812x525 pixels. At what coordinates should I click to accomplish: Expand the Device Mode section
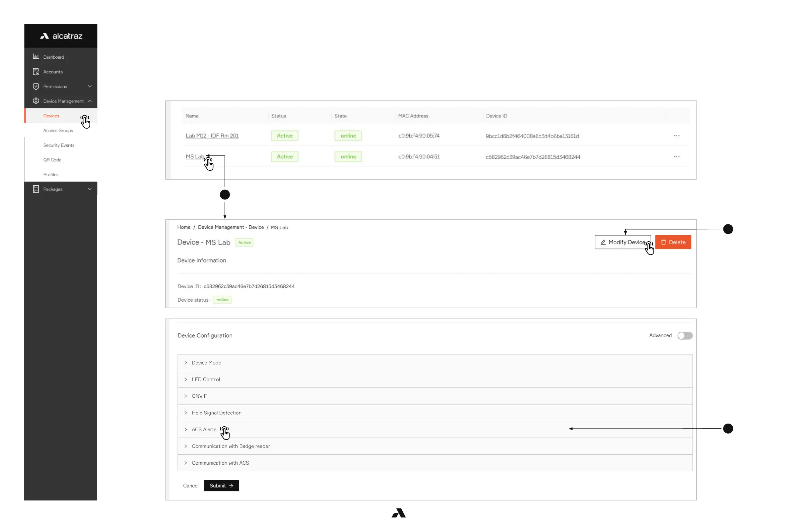click(x=206, y=362)
